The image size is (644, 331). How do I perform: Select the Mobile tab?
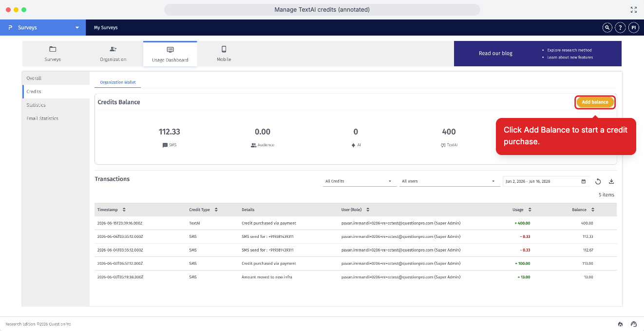pyautogui.click(x=224, y=54)
